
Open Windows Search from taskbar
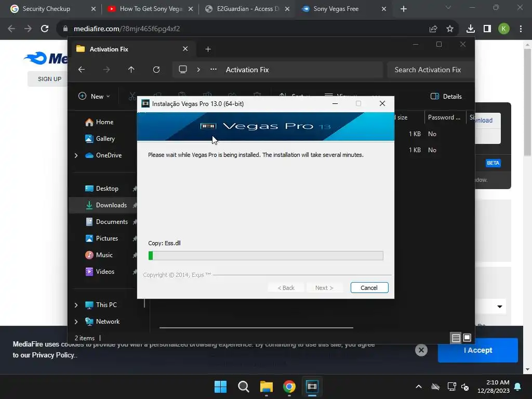click(243, 387)
